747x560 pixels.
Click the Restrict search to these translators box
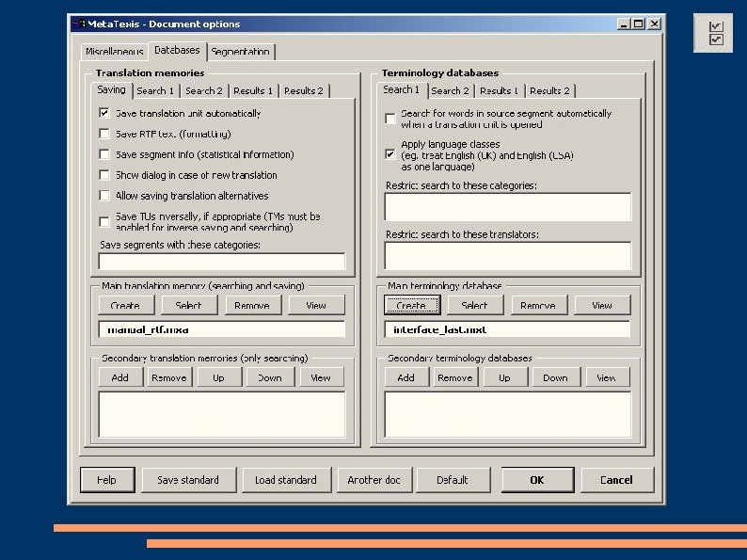point(508,256)
